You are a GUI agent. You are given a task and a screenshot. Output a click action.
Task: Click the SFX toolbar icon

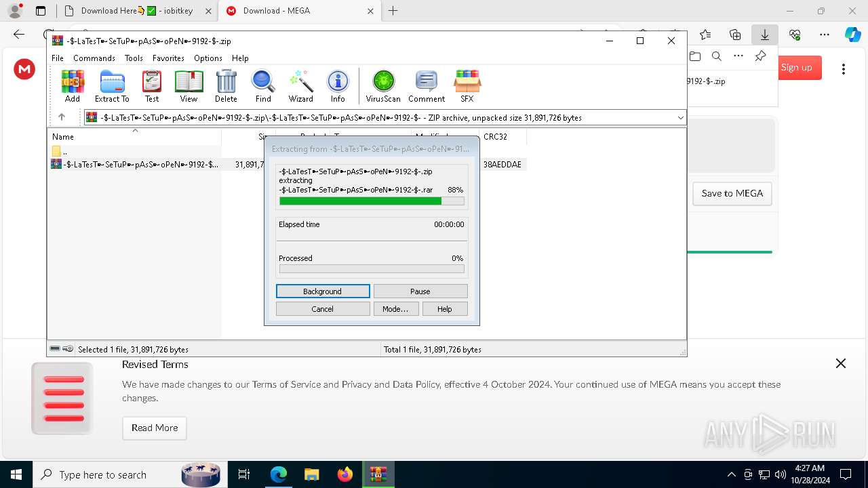pos(467,86)
